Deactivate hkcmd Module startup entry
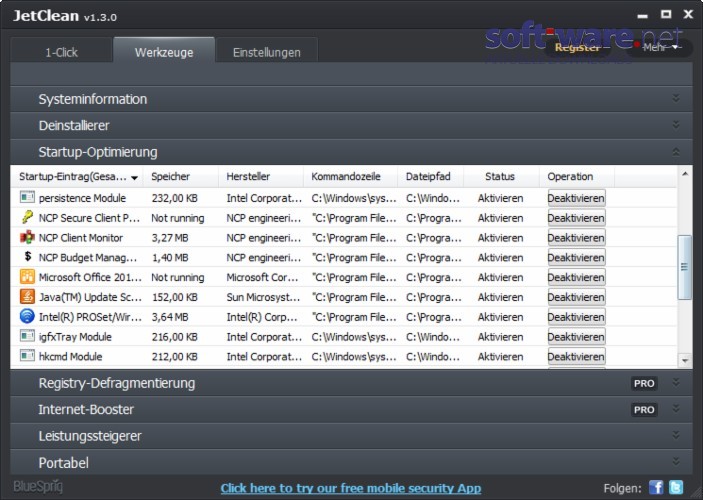The image size is (703, 500). 577,356
